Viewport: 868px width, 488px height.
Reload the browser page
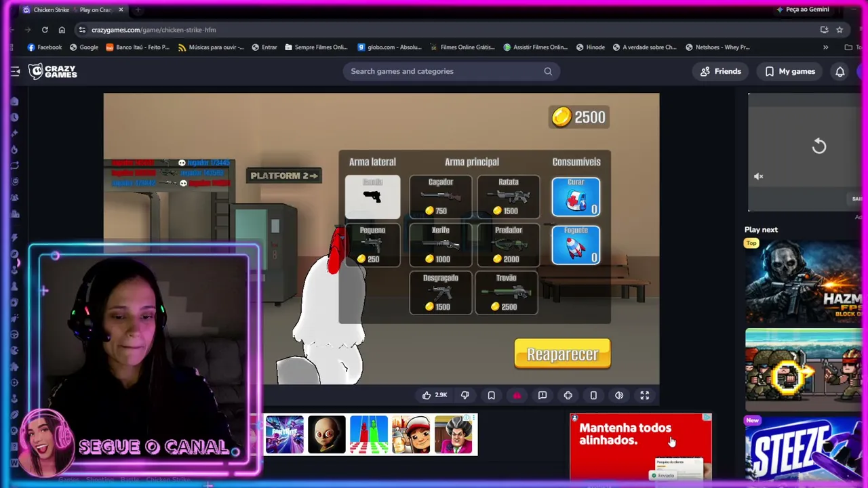[45, 30]
